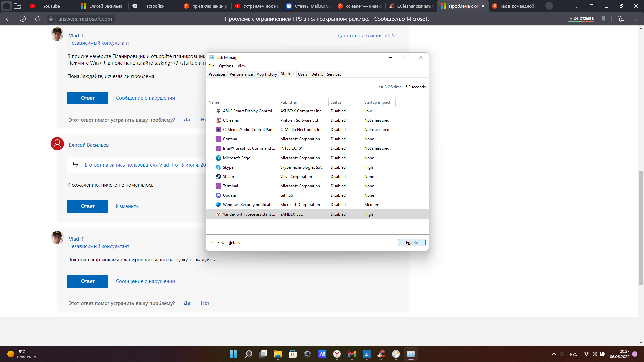Switch to the YouTube browser tab
This screenshot has height=362, width=644.
[x=51, y=6]
